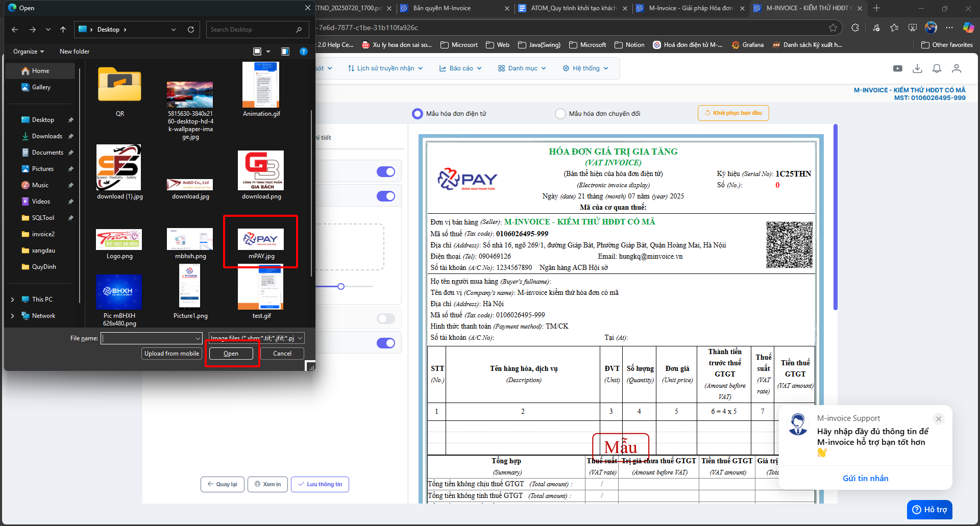Open recent locations dropdown in dialog
The width and height of the screenshot is (980, 526).
click(x=48, y=30)
